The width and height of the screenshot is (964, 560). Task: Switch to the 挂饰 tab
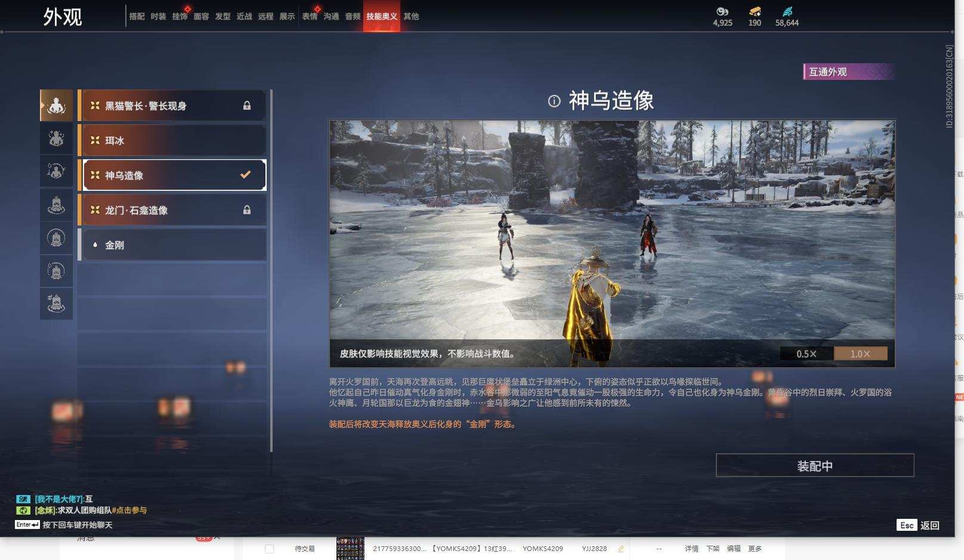click(180, 16)
